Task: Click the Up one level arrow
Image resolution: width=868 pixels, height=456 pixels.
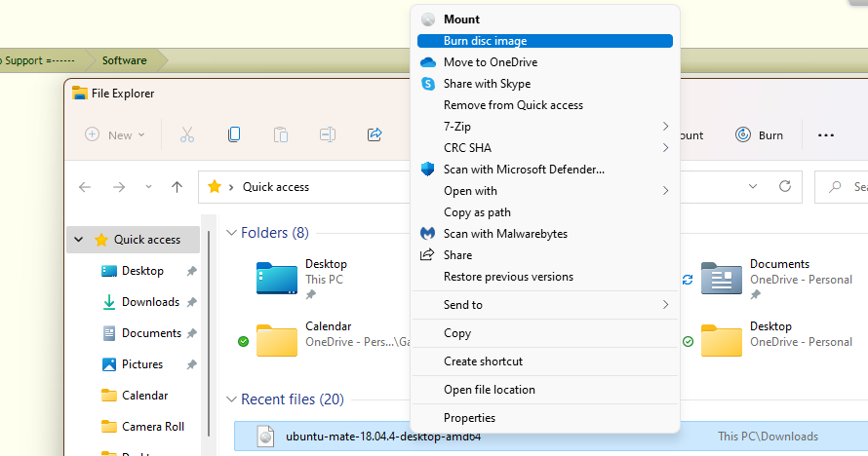Action: [178, 187]
